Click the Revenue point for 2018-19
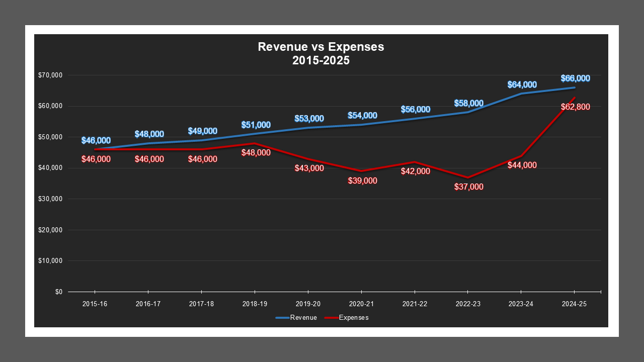This screenshot has width=644, height=362. 255,133
